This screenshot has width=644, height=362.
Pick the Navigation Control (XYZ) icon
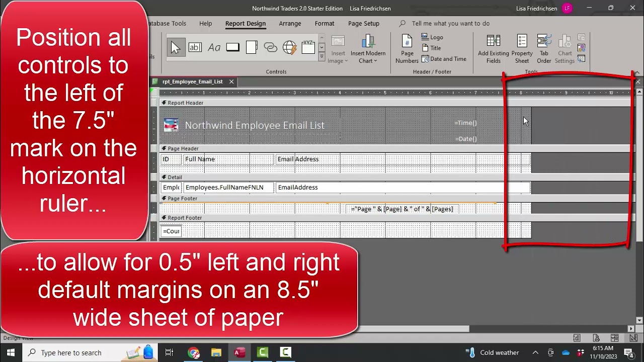click(308, 47)
